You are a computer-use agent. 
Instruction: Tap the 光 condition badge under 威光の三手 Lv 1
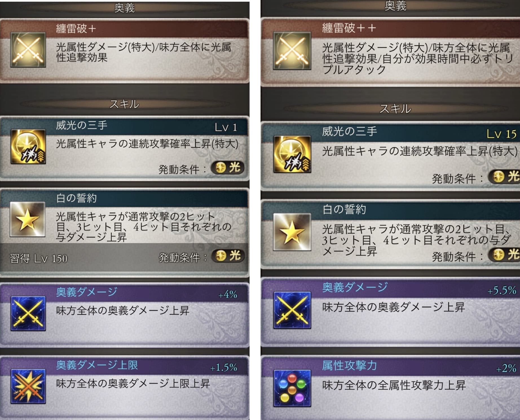228,168
